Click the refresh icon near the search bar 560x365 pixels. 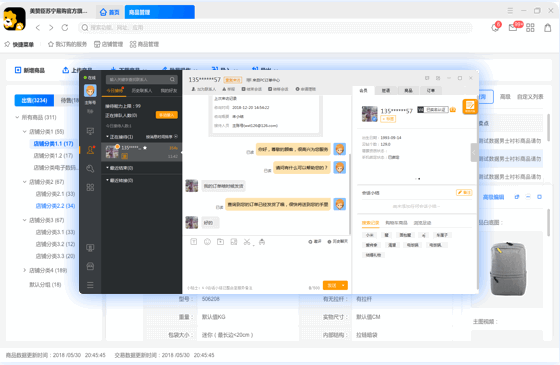click(65, 28)
